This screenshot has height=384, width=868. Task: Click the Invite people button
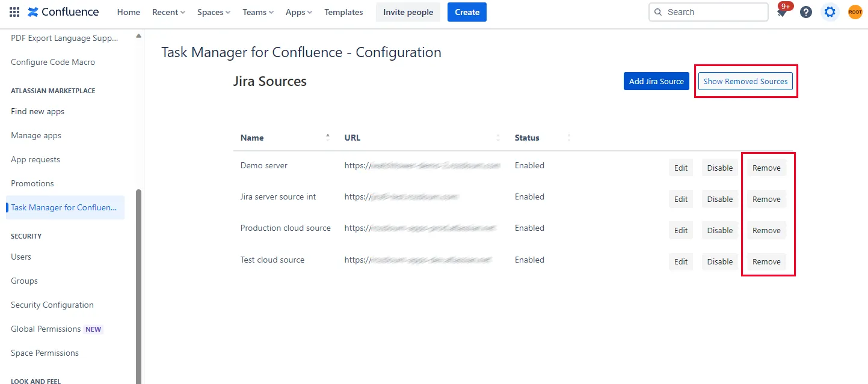pos(408,12)
